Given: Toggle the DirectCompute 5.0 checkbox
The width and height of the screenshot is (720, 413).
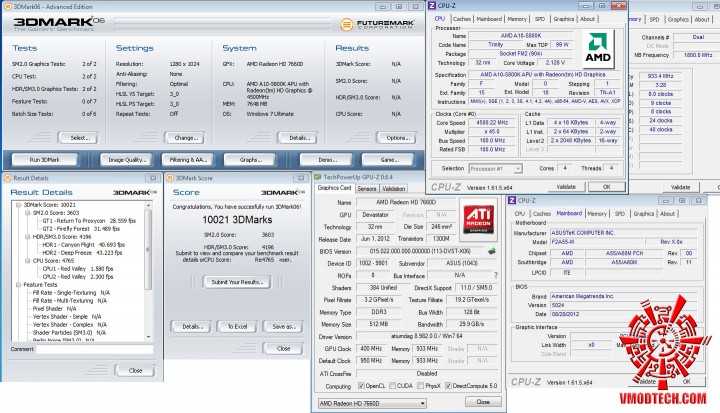Looking at the screenshot, I should 448,386.
